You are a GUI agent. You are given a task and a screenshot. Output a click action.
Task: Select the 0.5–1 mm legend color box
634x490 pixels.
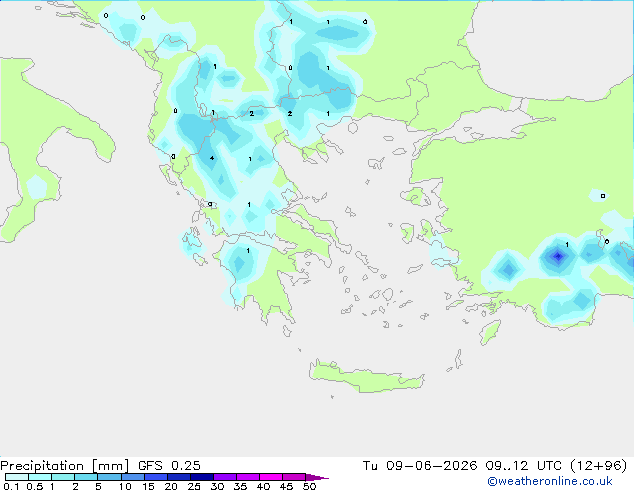(x=40, y=477)
